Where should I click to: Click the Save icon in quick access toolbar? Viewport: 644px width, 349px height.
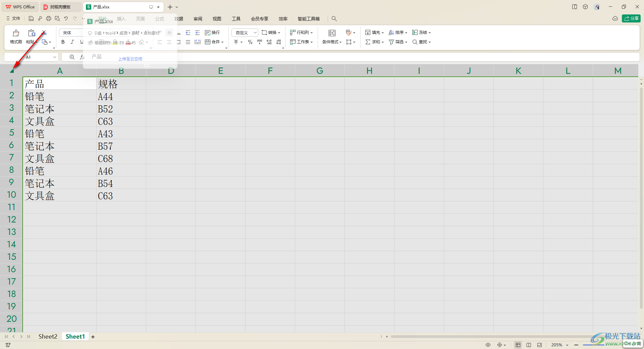pyautogui.click(x=31, y=18)
